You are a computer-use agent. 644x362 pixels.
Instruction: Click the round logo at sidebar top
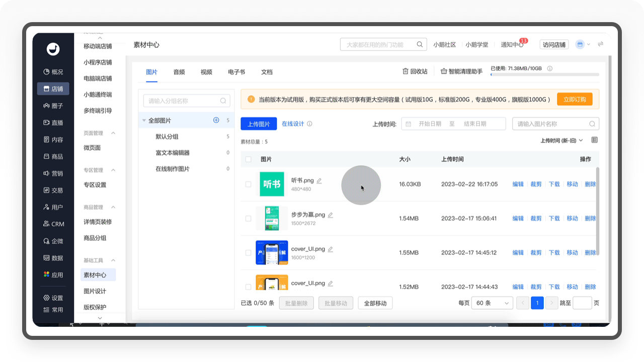tap(53, 49)
